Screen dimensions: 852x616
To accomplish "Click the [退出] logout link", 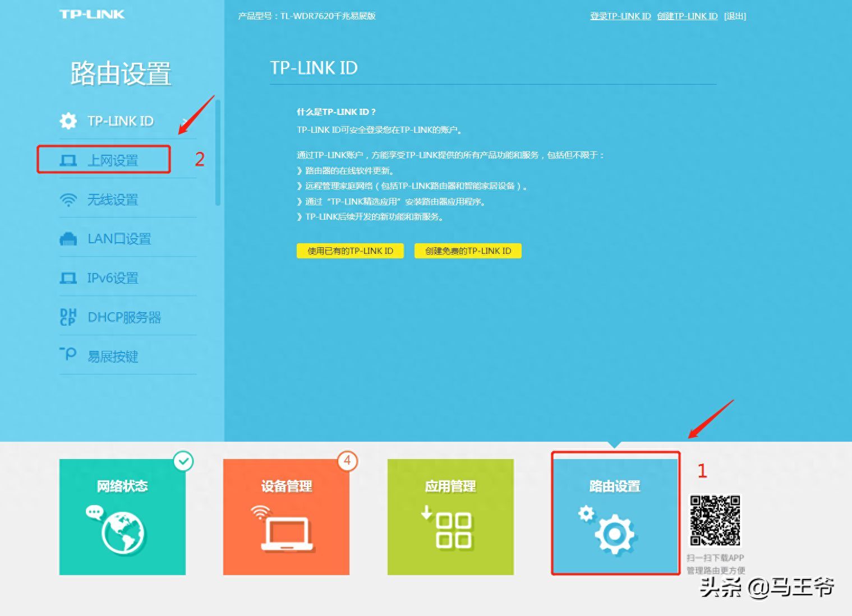I will 735,16.
